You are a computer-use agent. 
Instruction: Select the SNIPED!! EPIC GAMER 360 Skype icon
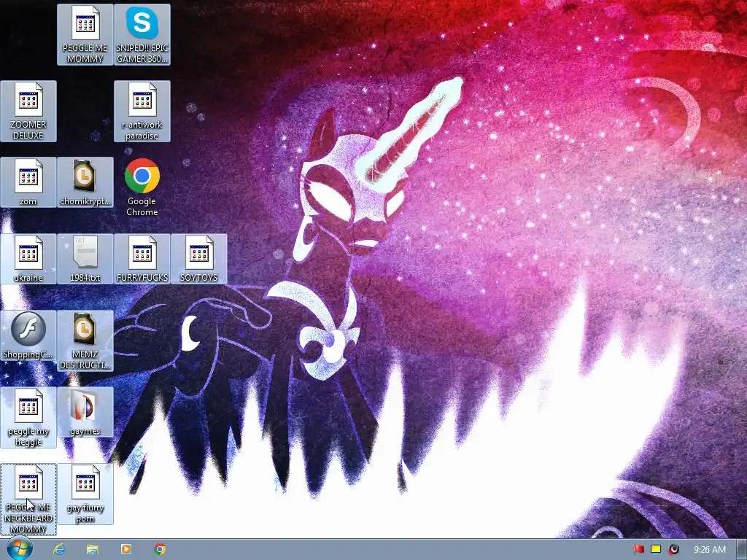tap(142, 35)
